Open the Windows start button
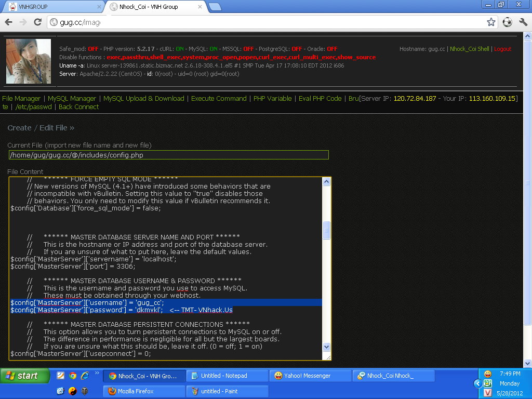532x399 pixels. [x=25, y=376]
